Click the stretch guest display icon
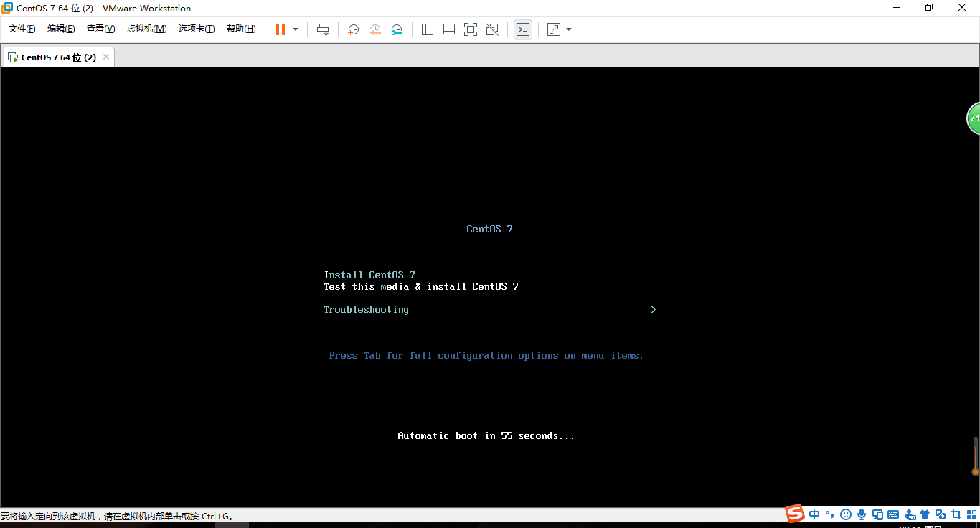Image resolution: width=980 pixels, height=528 pixels. pyautogui.click(x=554, y=29)
